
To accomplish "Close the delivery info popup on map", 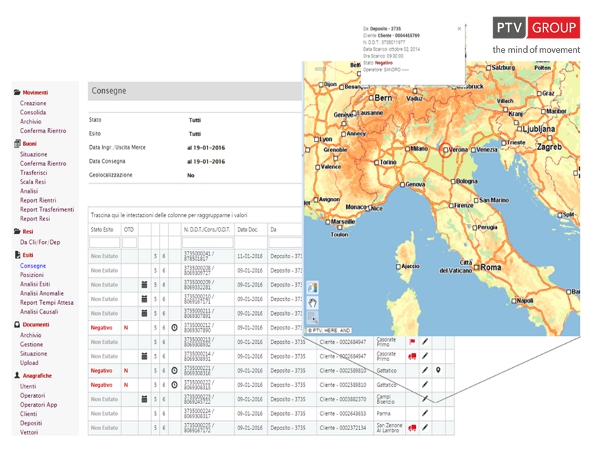I will pos(459,29).
